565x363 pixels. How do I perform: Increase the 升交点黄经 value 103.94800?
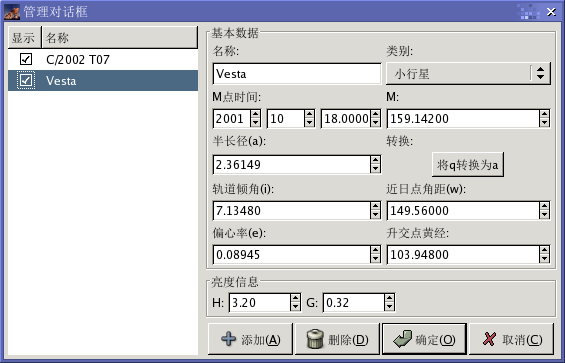[x=544, y=251]
